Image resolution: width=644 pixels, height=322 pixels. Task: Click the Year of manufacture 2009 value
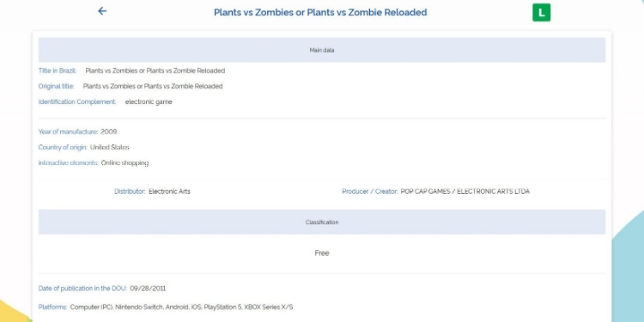(109, 132)
